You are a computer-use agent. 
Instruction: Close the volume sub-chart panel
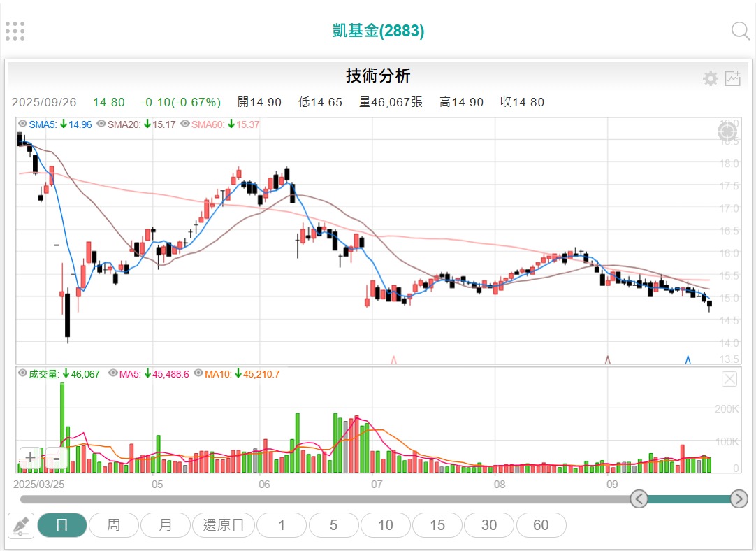click(729, 379)
